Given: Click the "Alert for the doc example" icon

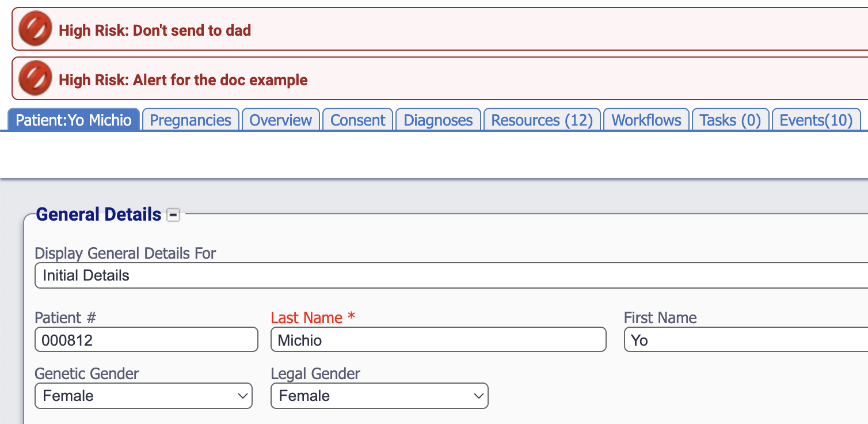Looking at the screenshot, I should [x=35, y=79].
